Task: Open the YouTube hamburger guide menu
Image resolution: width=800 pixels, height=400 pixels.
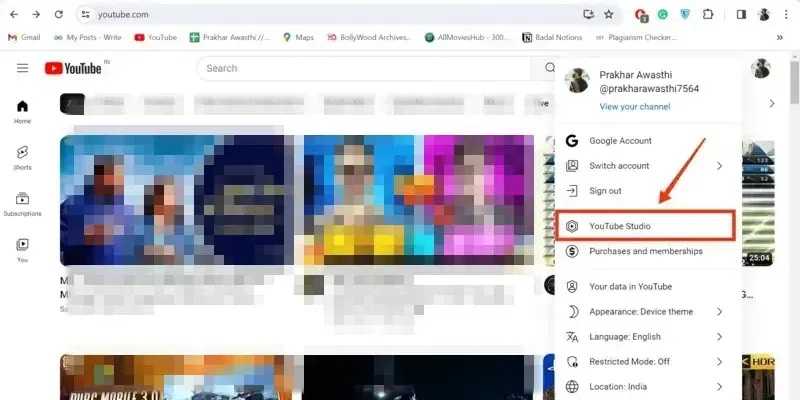Action: [22, 68]
